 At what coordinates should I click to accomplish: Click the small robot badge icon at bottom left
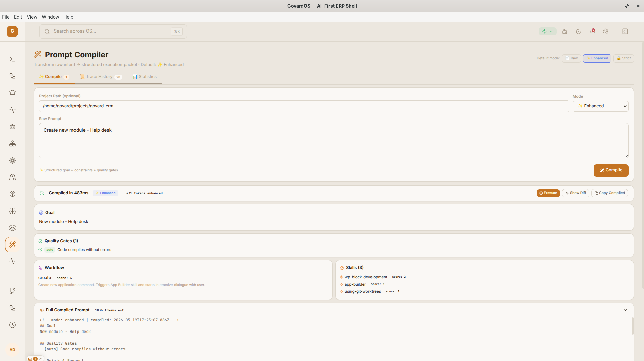(30, 359)
